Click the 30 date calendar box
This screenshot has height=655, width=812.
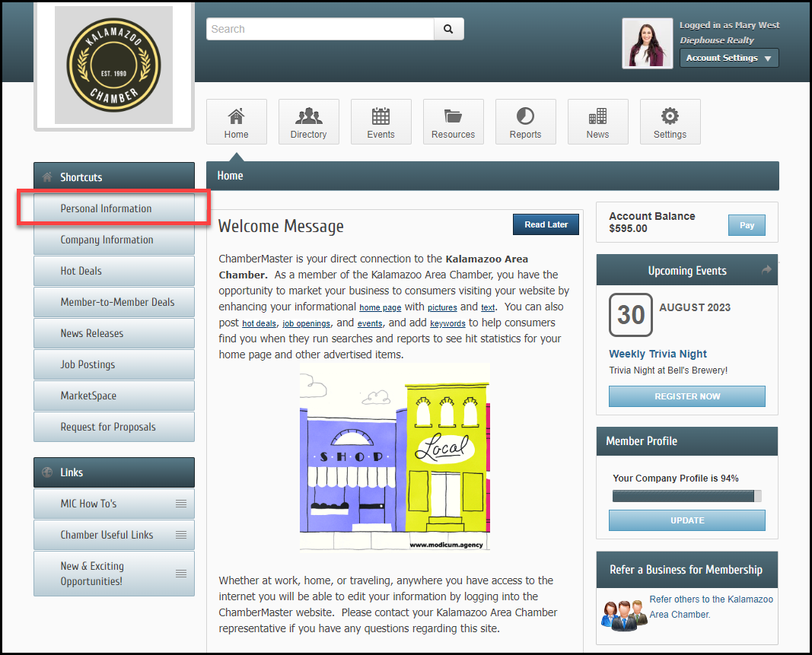pyautogui.click(x=630, y=315)
